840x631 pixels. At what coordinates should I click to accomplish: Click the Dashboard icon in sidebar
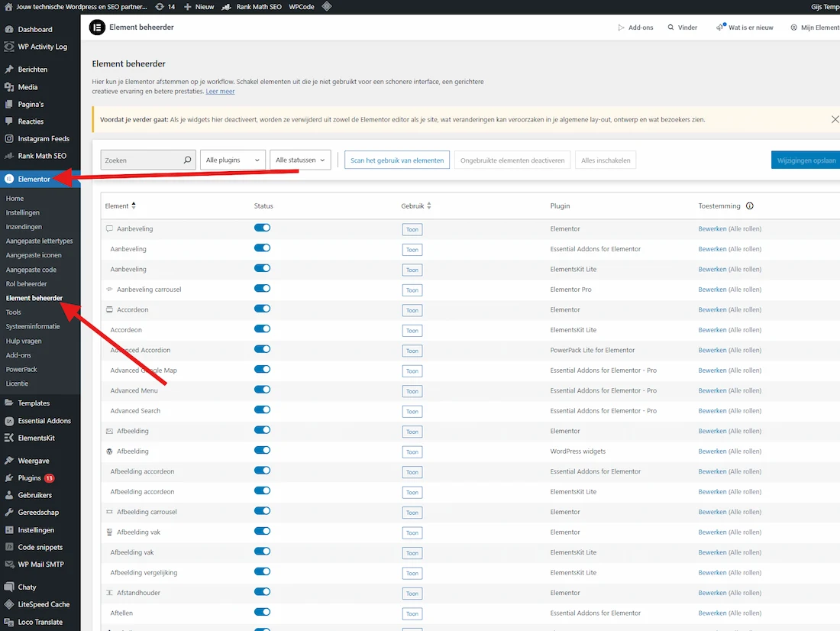pos(9,29)
